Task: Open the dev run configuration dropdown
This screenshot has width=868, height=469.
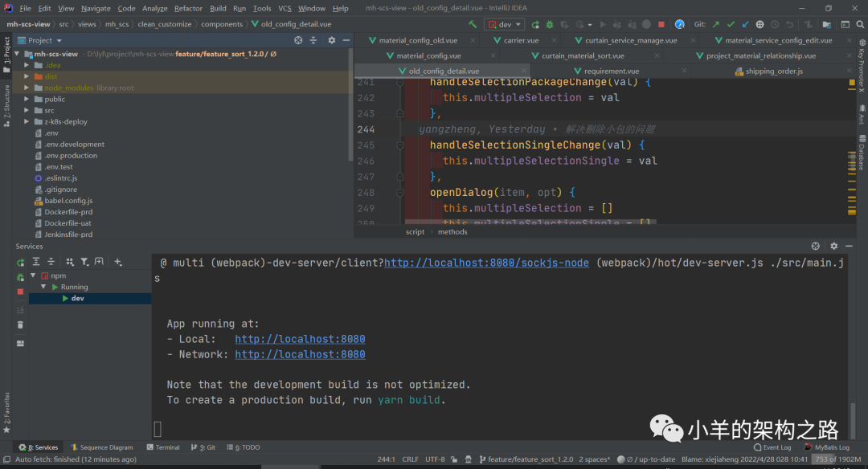Action: [x=504, y=24]
